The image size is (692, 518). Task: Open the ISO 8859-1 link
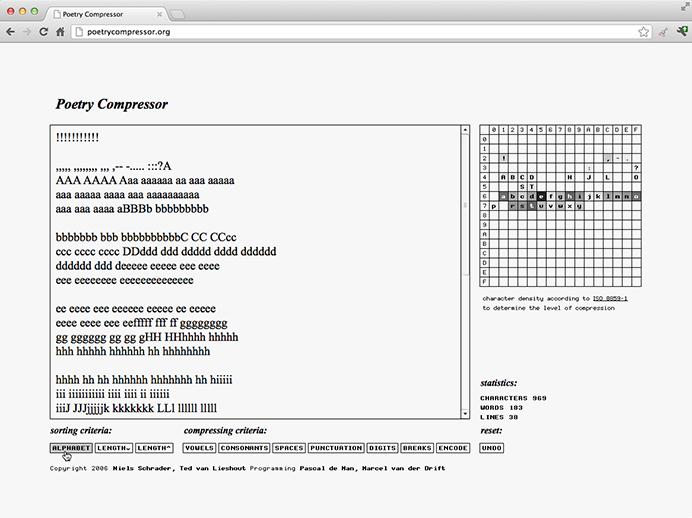point(609,298)
